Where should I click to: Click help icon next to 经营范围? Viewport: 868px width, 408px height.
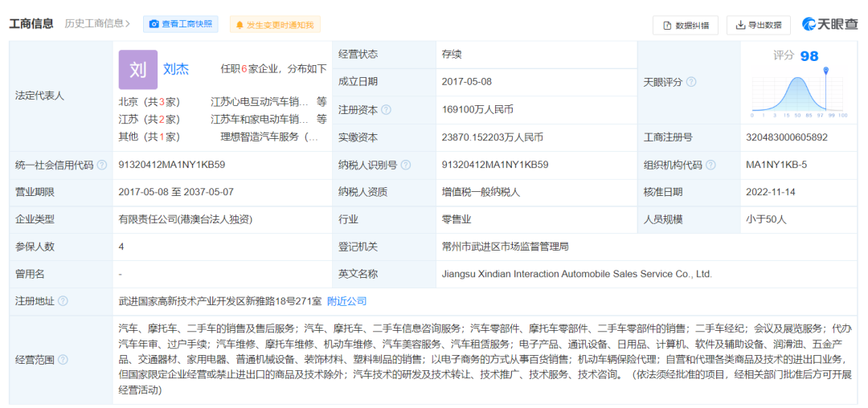[x=63, y=360]
